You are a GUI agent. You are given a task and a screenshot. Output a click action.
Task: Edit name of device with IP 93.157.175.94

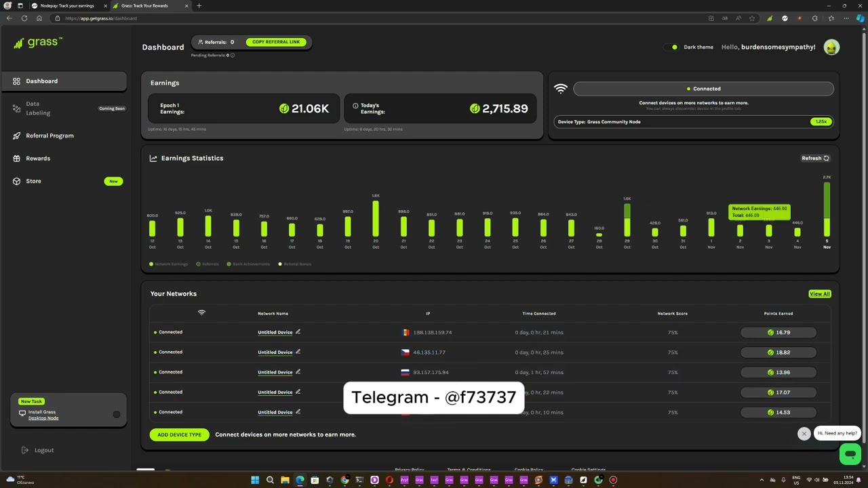298,371
